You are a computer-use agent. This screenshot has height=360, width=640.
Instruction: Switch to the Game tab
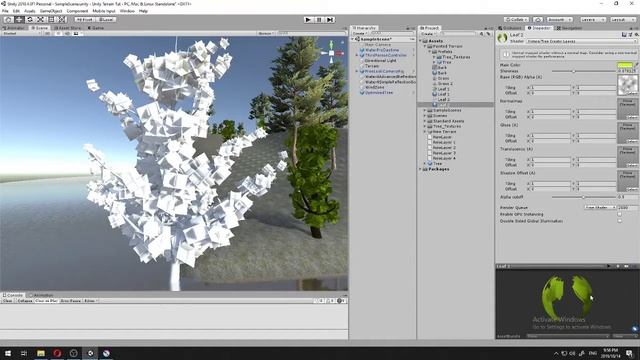(x=96, y=28)
